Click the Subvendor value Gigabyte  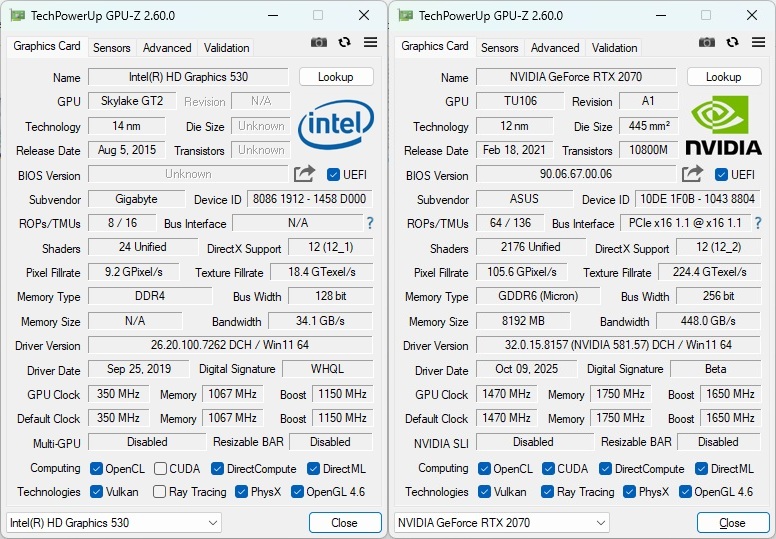(x=137, y=199)
